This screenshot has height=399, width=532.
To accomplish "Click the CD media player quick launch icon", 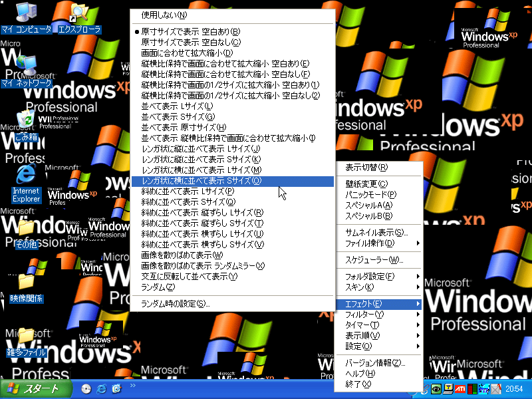I will click(86, 389).
